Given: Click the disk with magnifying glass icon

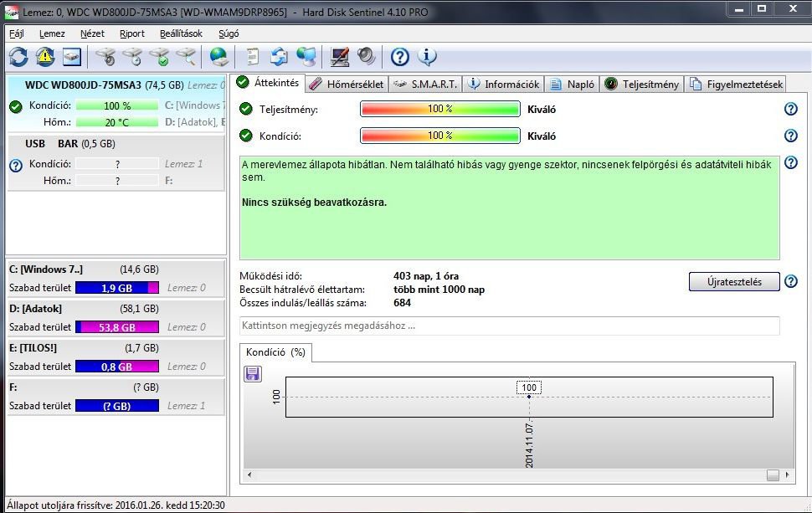Looking at the screenshot, I should pyautogui.click(x=187, y=56).
